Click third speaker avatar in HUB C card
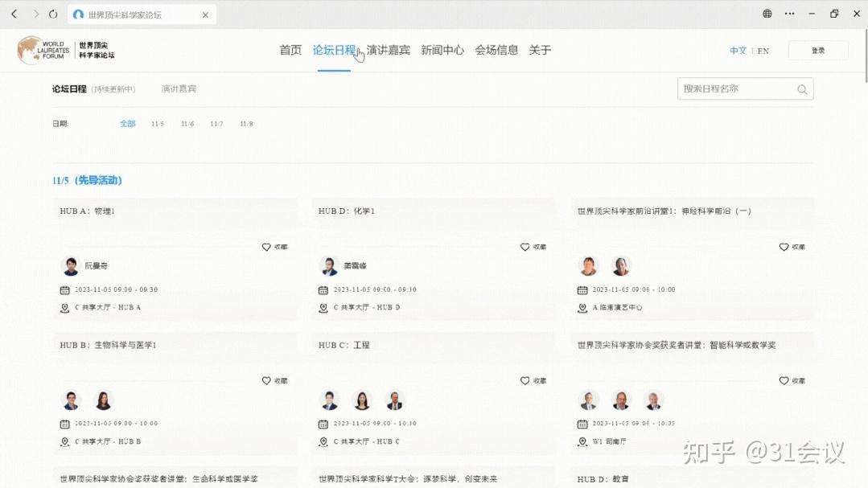The height and width of the screenshot is (488, 868). (394, 400)
